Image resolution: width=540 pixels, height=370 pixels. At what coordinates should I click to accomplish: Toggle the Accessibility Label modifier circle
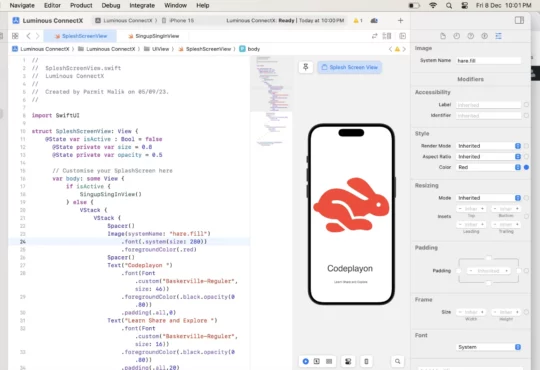(526, 105)
